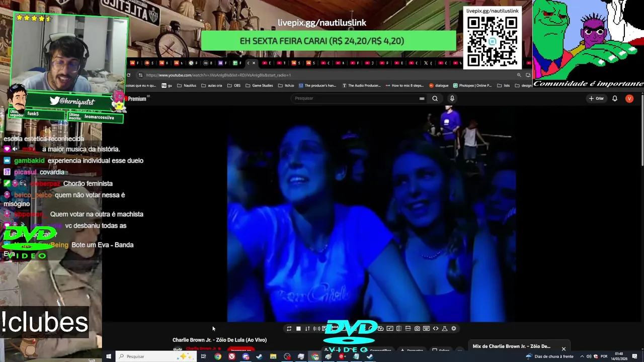Screen dimensions: 644x362
Task: Close the Mix de Charlie Brown Jr. panel
Action: tap(563, 348)
